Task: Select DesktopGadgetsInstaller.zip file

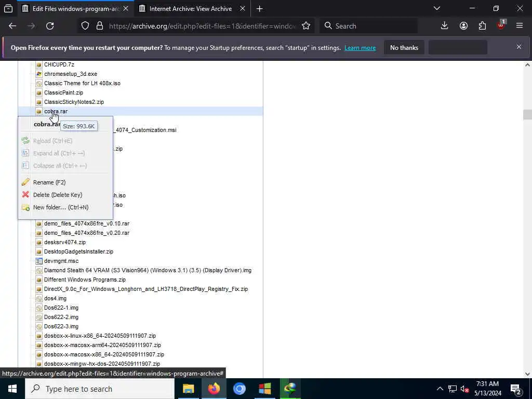Action: (79, 251)
